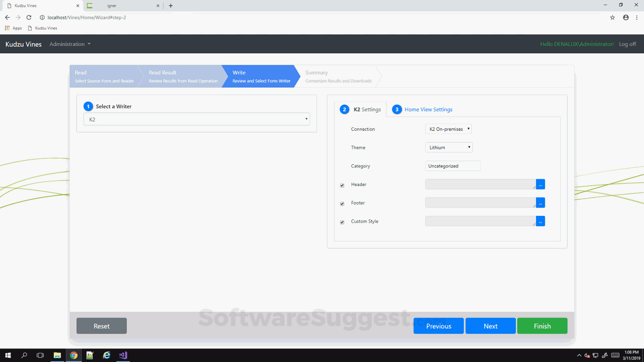Toggle the Custom Style checkbox
Screen dimensions: 644x362
[342, 222]
